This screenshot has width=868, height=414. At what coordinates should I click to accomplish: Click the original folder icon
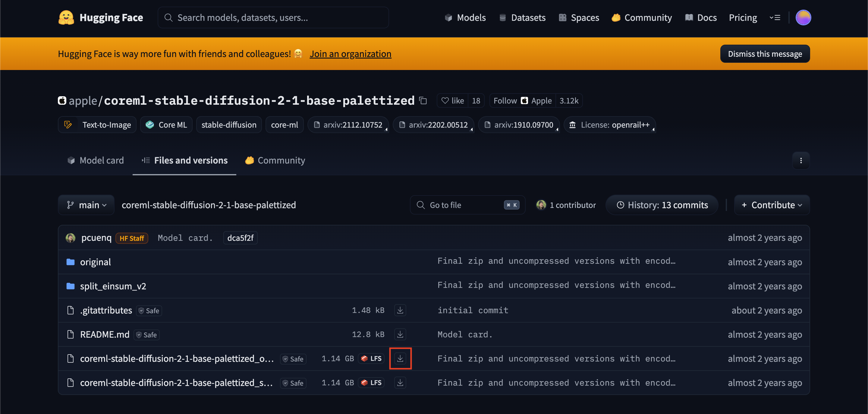point(71,262)
